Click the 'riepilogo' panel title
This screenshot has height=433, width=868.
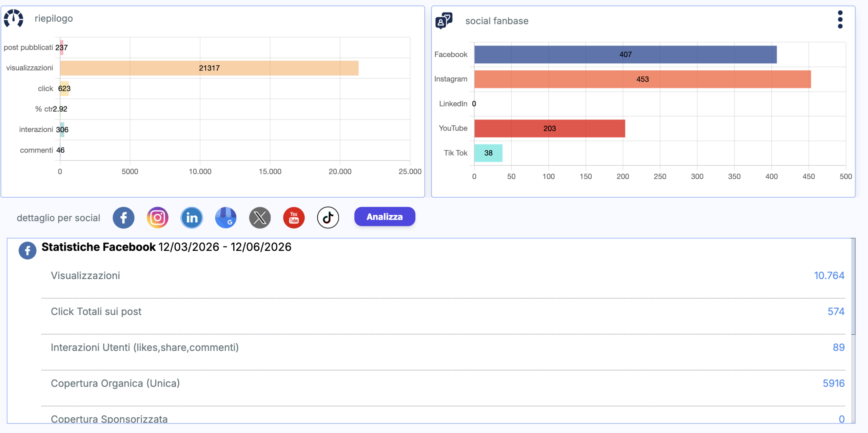[x=54, y=18]
